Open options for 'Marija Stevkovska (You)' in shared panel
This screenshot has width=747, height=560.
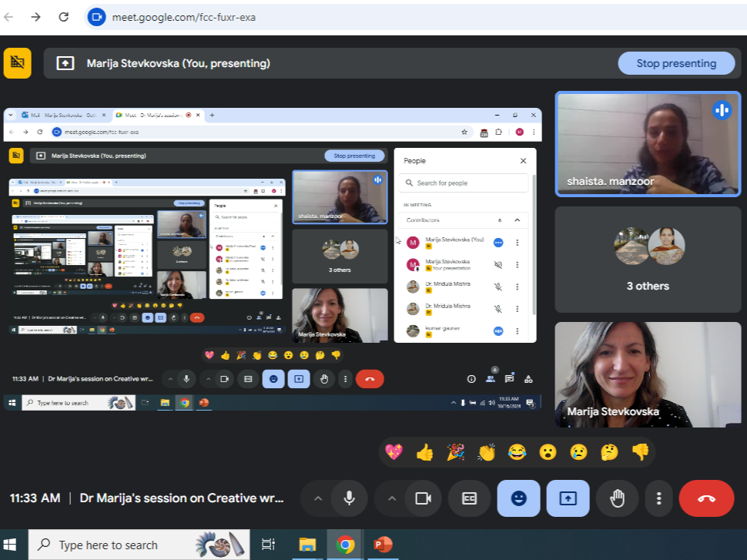(518, 243)
